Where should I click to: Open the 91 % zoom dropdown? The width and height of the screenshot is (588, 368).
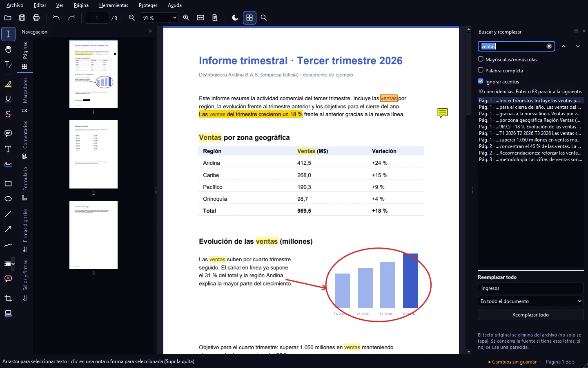click(x=159, y=18)
